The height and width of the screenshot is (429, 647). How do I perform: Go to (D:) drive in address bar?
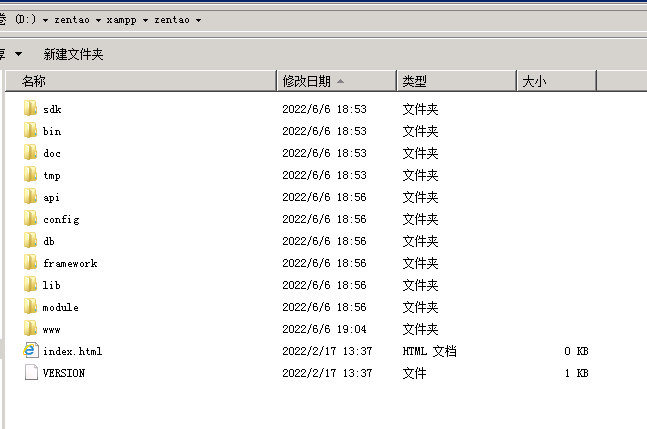pyautogui.click(x=26, y=19)
